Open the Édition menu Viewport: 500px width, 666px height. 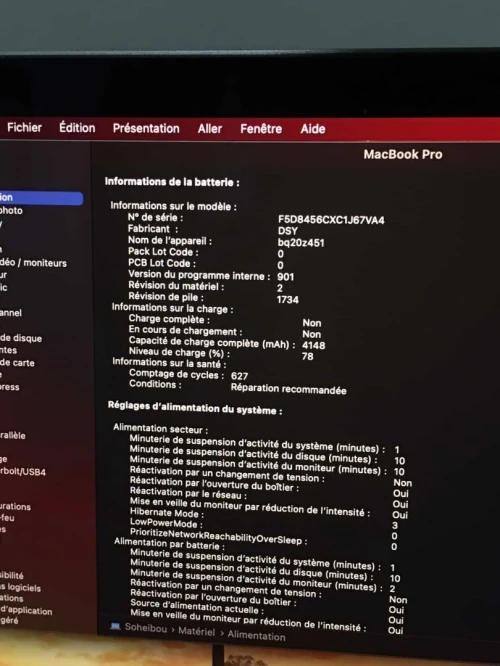(x=77, y=128)
